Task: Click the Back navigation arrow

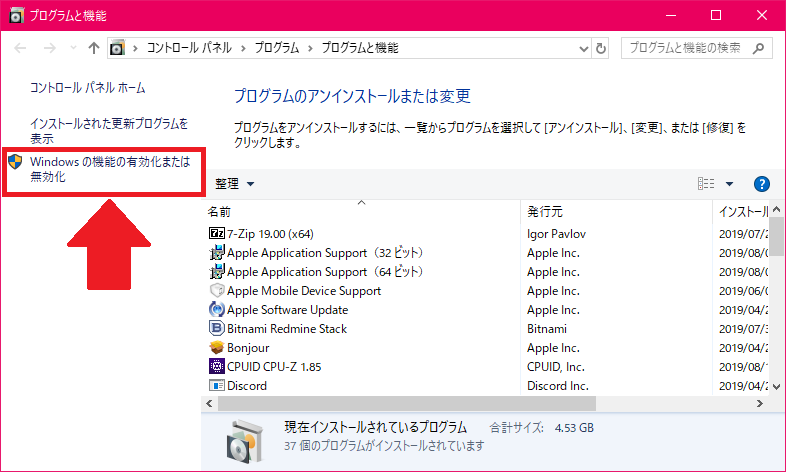Action: click(x=20, y=48)
